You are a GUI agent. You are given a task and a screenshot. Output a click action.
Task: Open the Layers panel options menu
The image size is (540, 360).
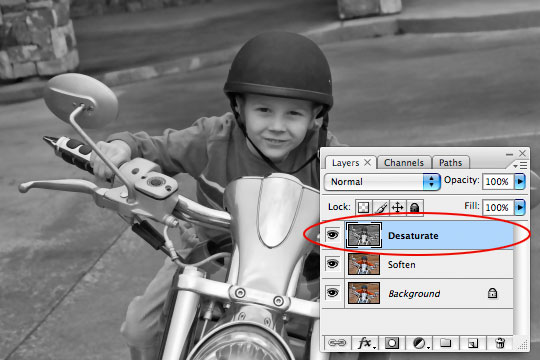click(520, 166)
